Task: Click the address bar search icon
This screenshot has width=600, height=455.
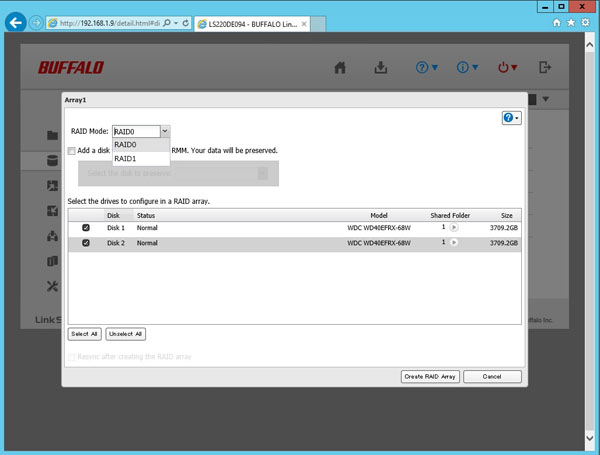Action: pos(167,23)
